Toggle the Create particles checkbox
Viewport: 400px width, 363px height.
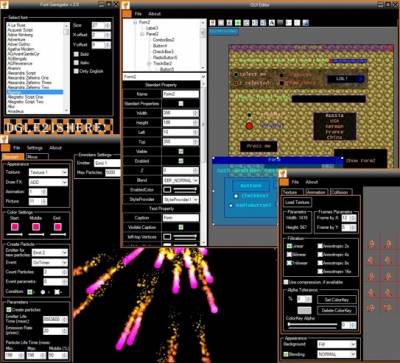(9, 310)
